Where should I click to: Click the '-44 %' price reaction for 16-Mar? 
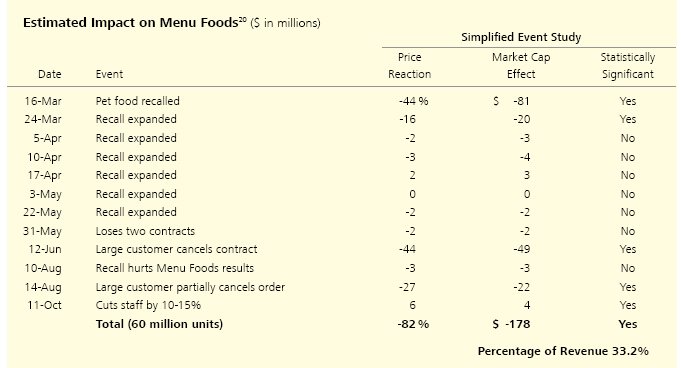(x=413, y=101)
